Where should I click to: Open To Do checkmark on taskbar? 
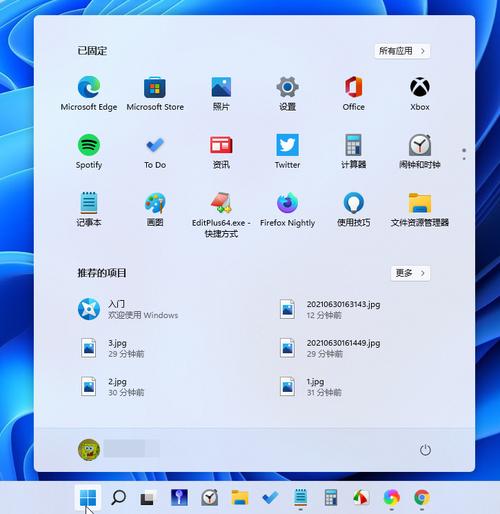pos(270,498)
